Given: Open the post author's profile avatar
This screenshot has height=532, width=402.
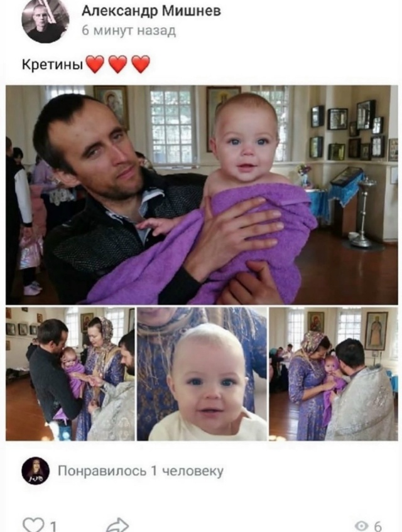Looking at the screenshot, I should pos(45,20).
